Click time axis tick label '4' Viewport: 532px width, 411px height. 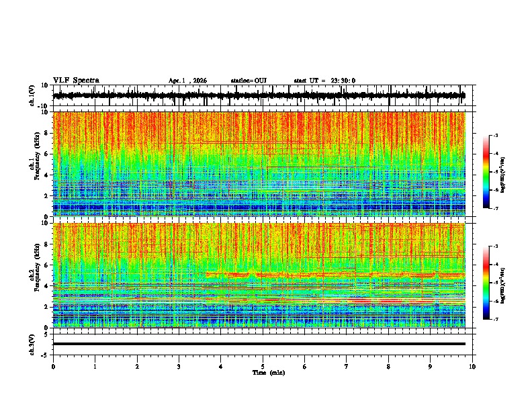point(221,367)
